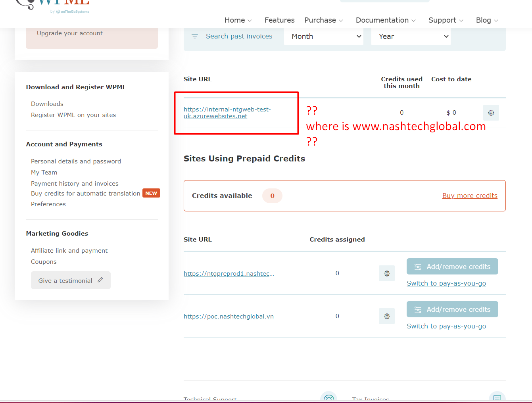Click the Upgrade your account link
This screenshot has height=403, width=532.
coord(70,33)
